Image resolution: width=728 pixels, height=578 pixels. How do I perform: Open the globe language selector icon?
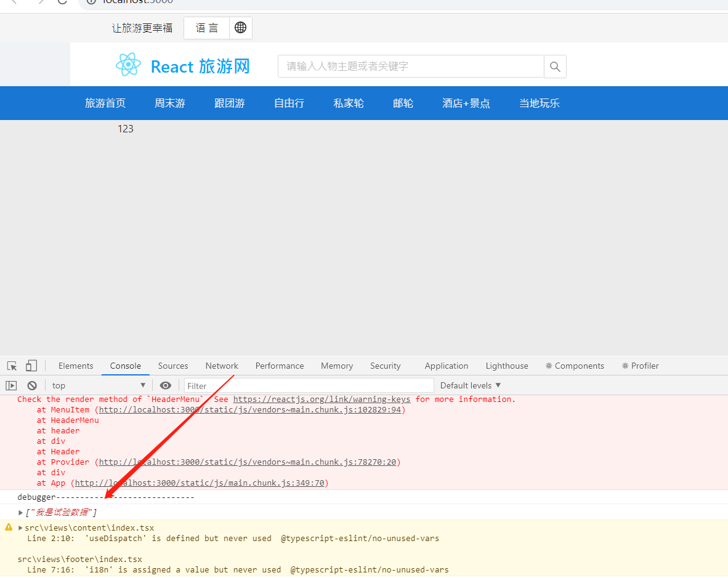240,28
